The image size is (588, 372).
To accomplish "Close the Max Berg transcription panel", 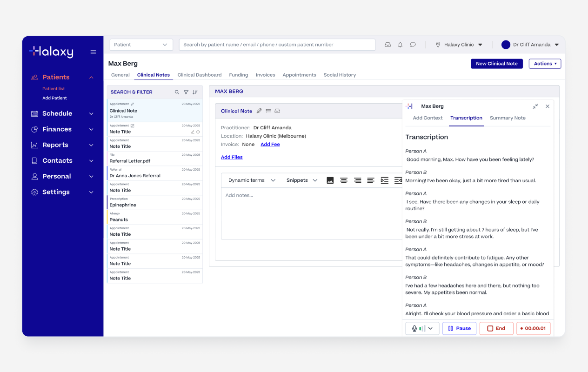I will coord(548,106).
